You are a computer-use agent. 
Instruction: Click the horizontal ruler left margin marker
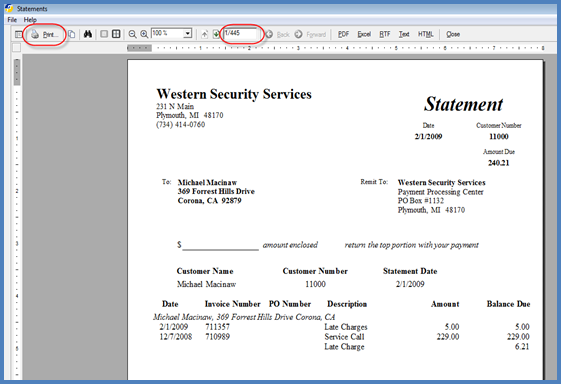pos(140,48)
